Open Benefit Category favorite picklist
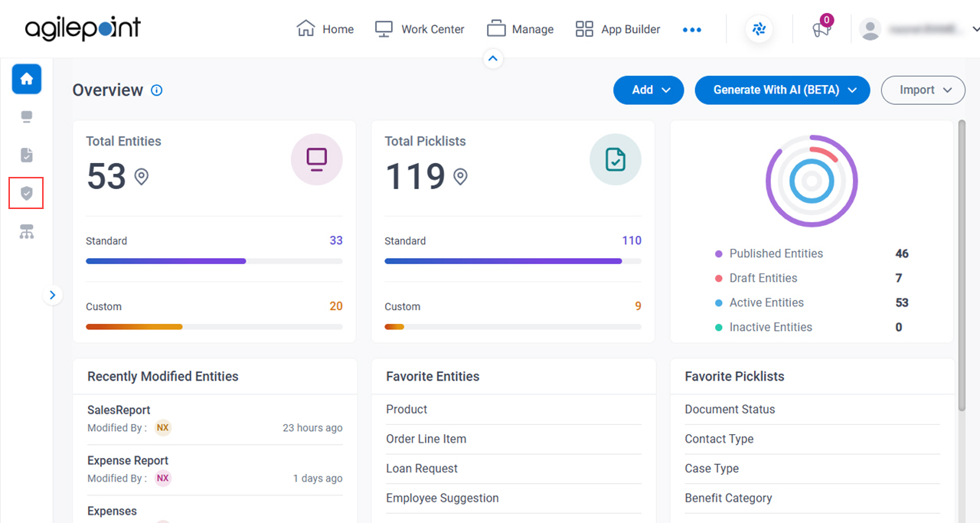 (x=728, y=498)
